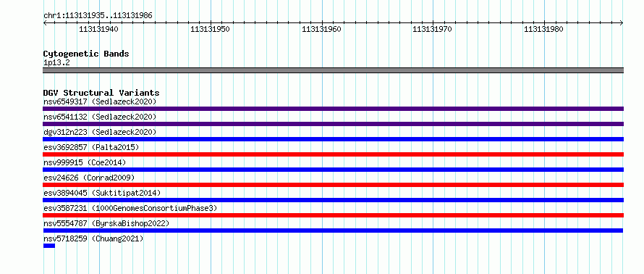Click ruler position 113131980
The image size is (644, 274).
tap(544, 29)
